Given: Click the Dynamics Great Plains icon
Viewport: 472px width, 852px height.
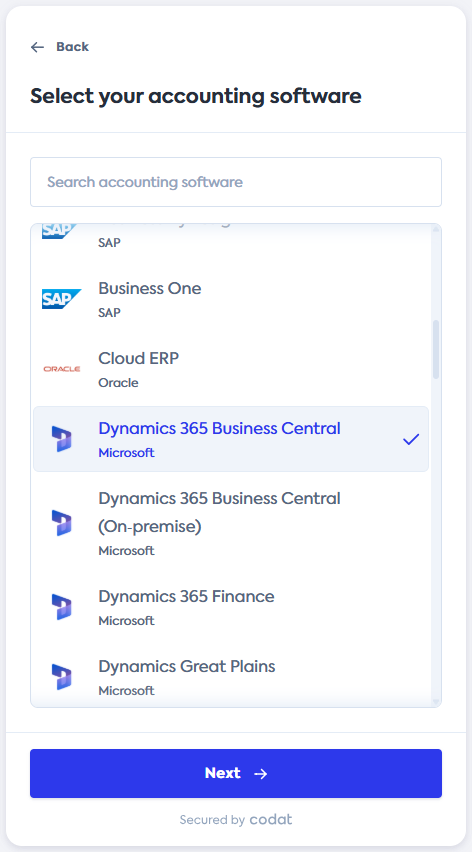Looking at the screenshot, I should pos(61,677).
